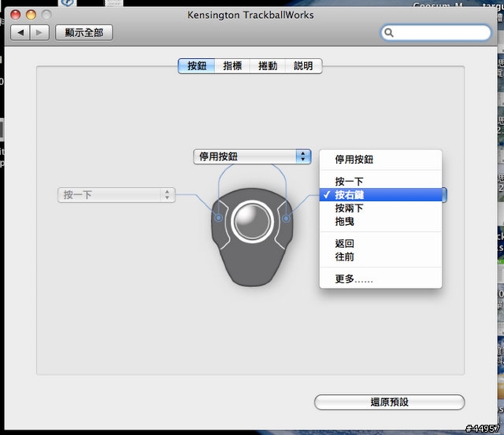Click the yellow minimize window button

click(31, 15)
